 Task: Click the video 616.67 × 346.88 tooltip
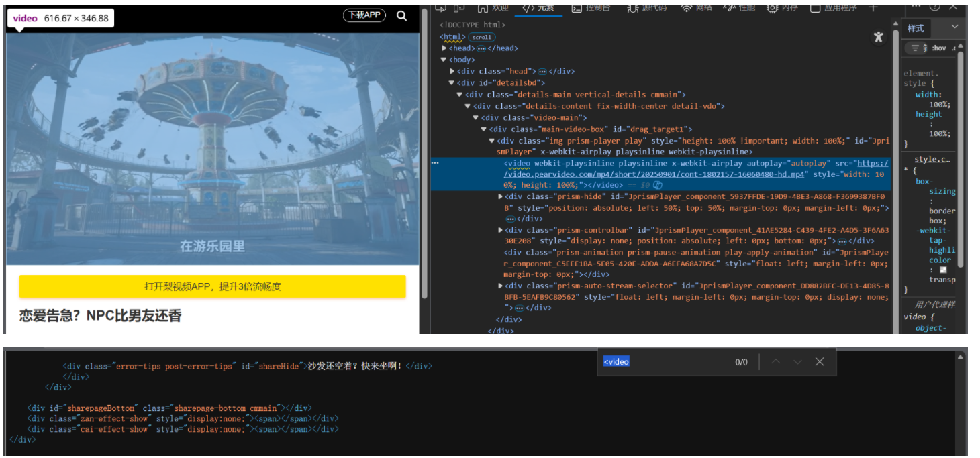click(60, 19)
